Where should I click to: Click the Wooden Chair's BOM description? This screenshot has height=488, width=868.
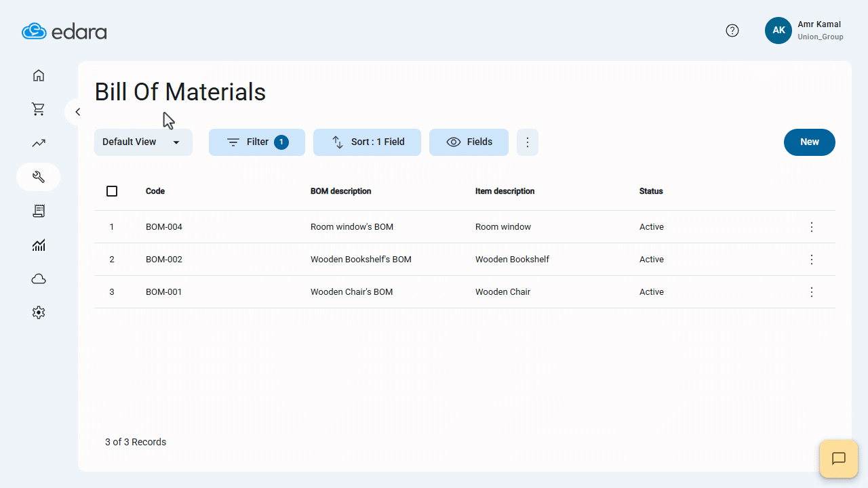click(x=352, y=292)
